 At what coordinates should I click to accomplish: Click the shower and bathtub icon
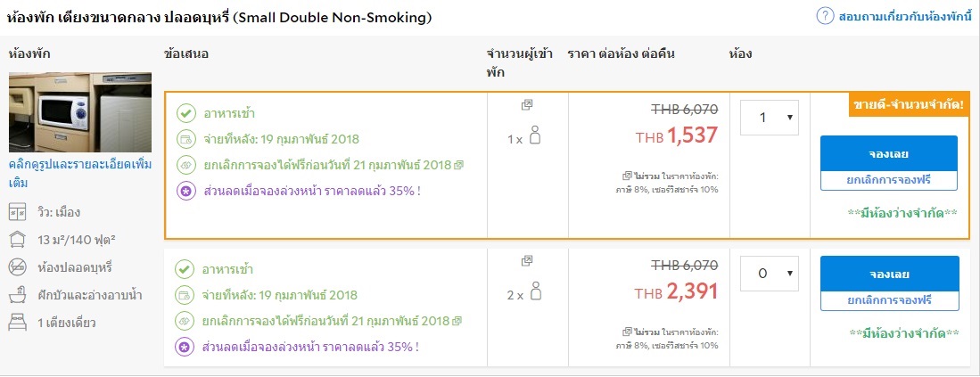click(x=18, y=294)
